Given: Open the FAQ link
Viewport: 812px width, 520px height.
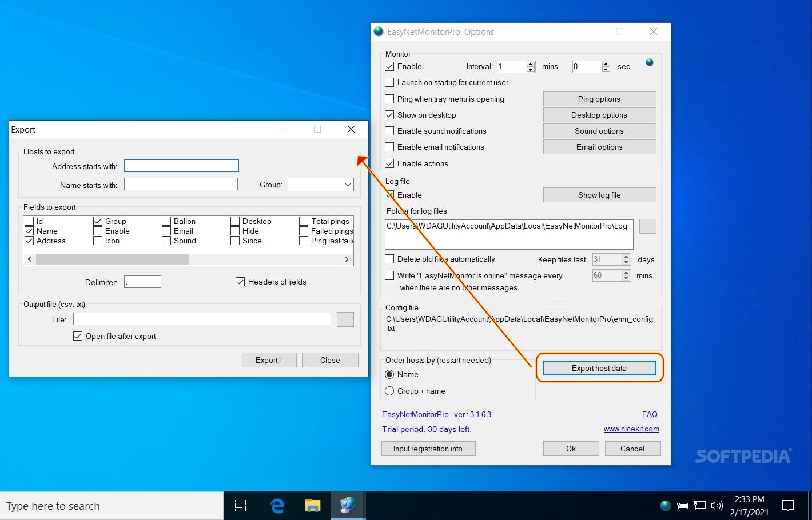Looking at the screenshot, I should 650,414.
